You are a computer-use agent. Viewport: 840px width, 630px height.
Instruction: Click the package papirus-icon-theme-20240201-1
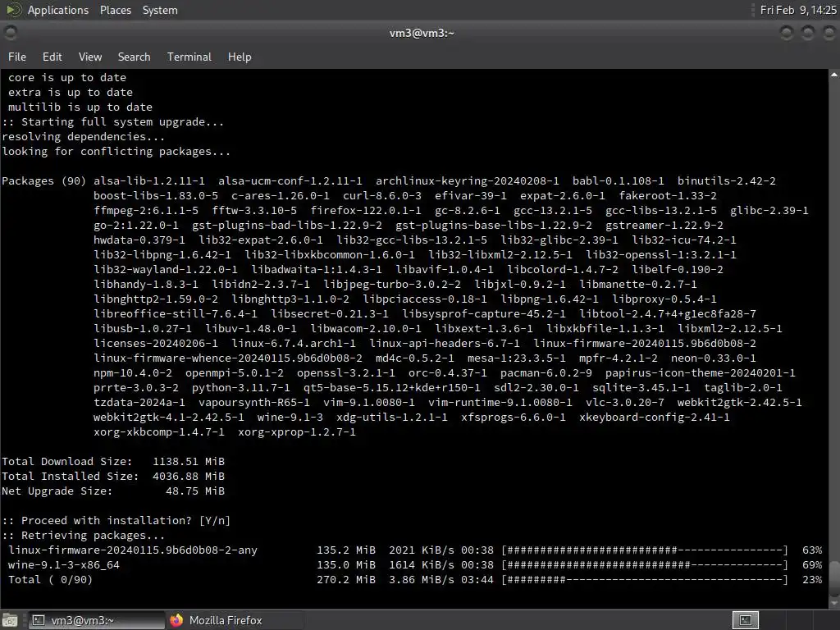(x=701, y=373)
